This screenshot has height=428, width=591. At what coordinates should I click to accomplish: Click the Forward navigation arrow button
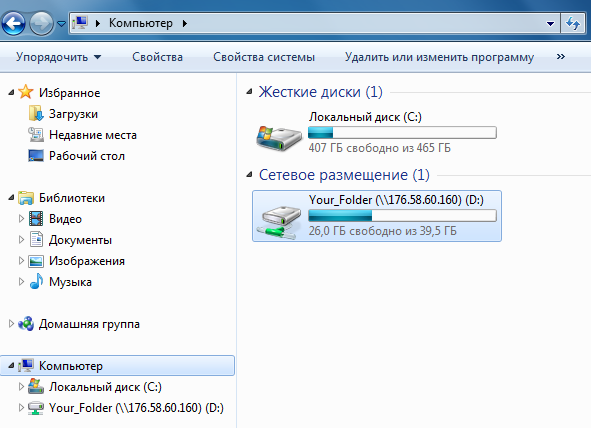coord(41,24)
